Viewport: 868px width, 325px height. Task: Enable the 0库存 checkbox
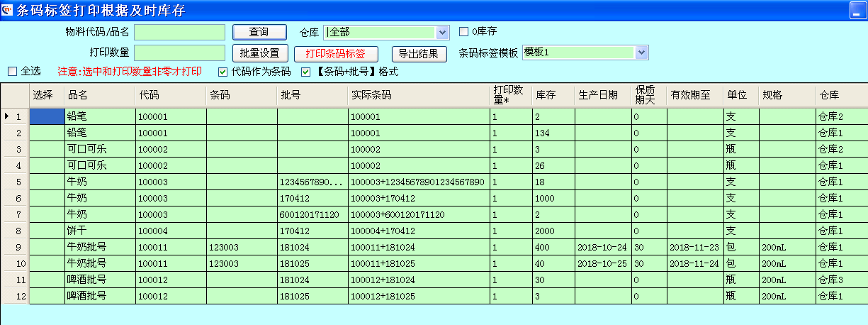click(464, 31)
